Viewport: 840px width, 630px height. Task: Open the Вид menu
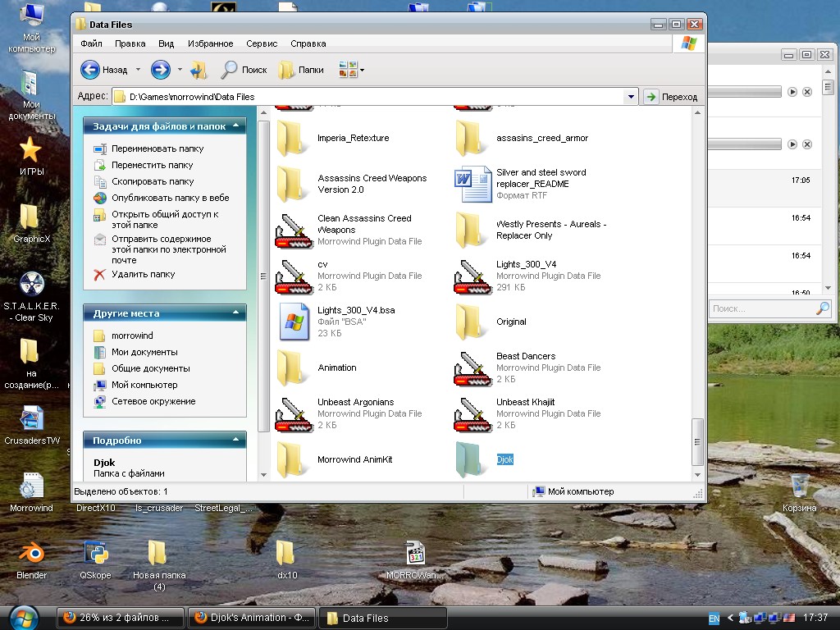coord(166,43)
